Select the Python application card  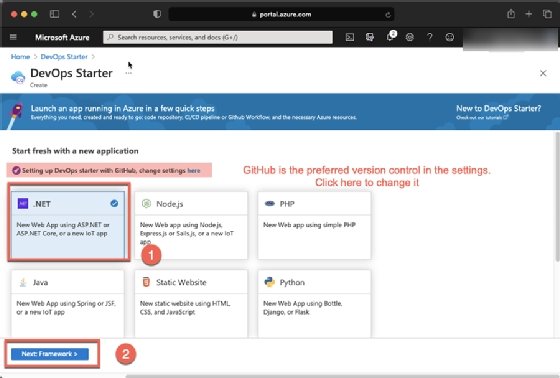(314, 304)
